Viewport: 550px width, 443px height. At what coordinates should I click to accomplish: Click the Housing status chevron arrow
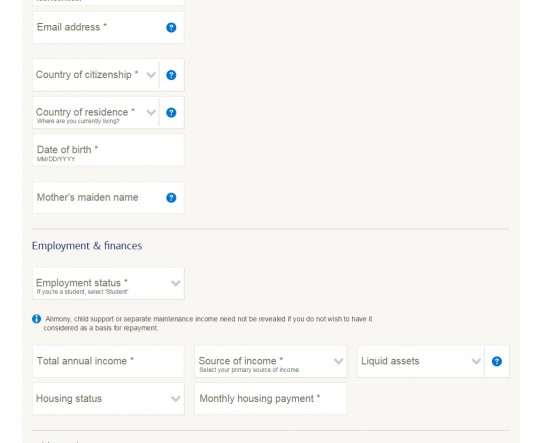176,399
